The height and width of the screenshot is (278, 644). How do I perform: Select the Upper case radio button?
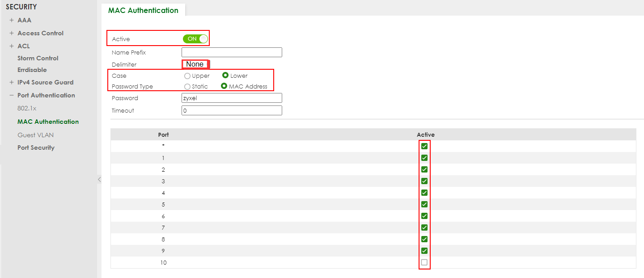tap(187, 76)
